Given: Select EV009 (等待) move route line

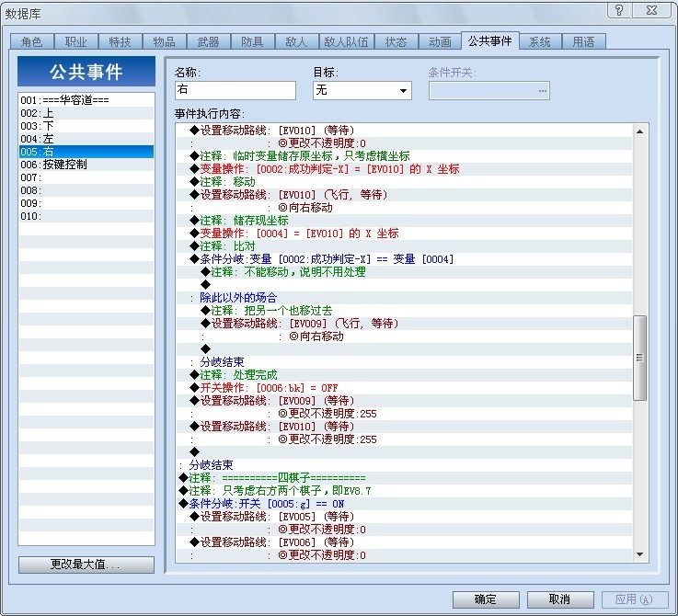Looking at the screenshot, I should tap(404, 401).
